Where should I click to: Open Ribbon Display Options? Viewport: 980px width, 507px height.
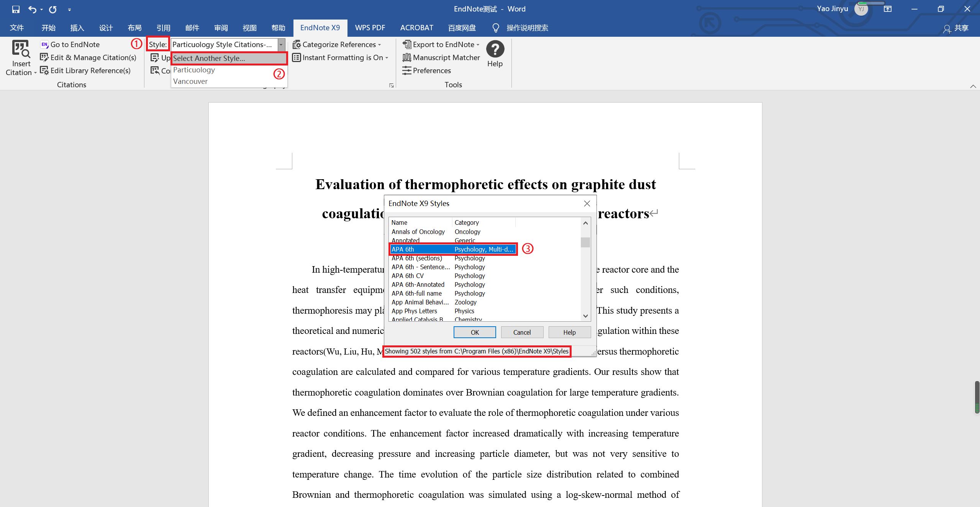(x=888, y=9)
